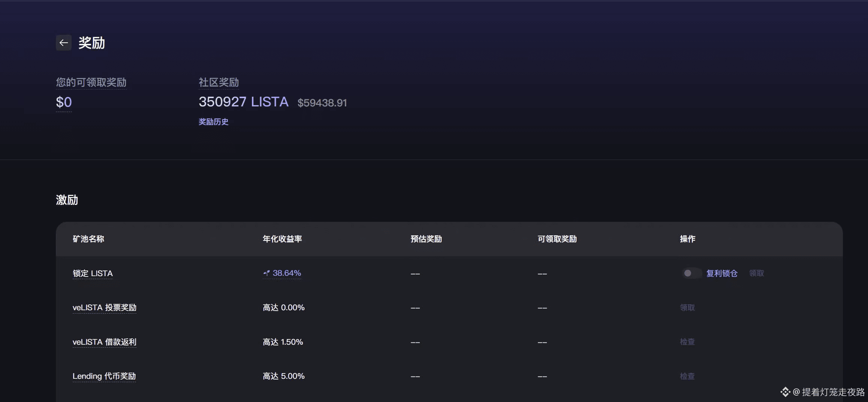Click the rocket icon beside 38.64% APR

[266, 273]
